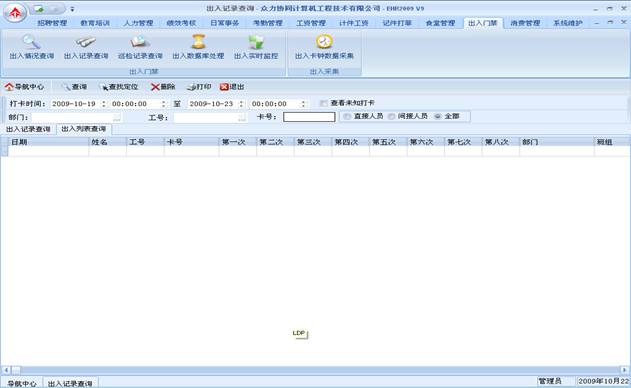
Task: Click the 退出 exit button
Action: (x=232, y=87)
